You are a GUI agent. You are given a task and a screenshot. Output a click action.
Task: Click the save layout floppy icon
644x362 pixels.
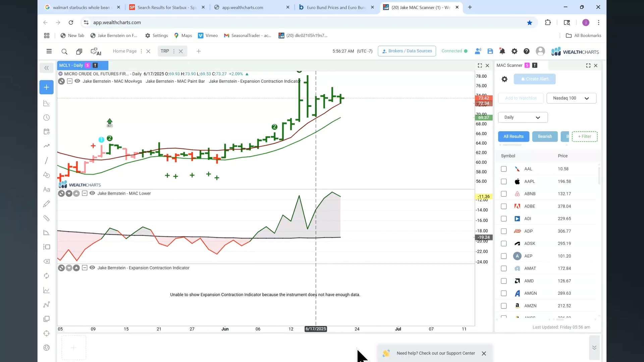490,51
